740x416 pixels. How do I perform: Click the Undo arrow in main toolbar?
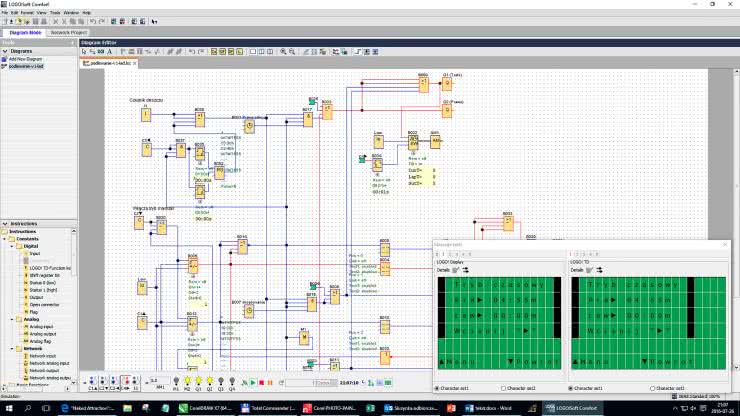click(91, 21)
